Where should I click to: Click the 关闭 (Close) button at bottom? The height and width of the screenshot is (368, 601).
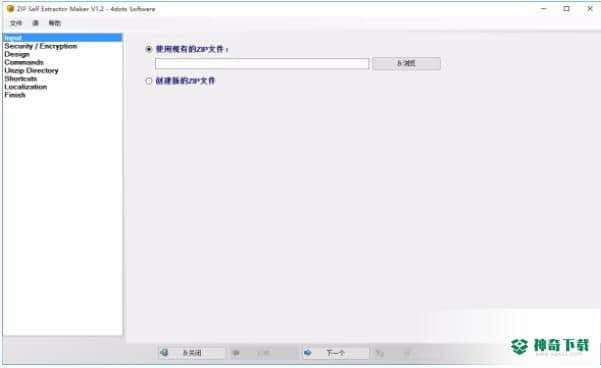pos(192,353)
